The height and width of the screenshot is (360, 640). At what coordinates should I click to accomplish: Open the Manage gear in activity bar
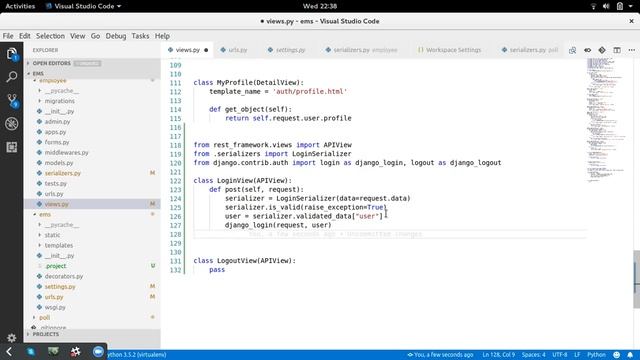click(x=11, y=338)
